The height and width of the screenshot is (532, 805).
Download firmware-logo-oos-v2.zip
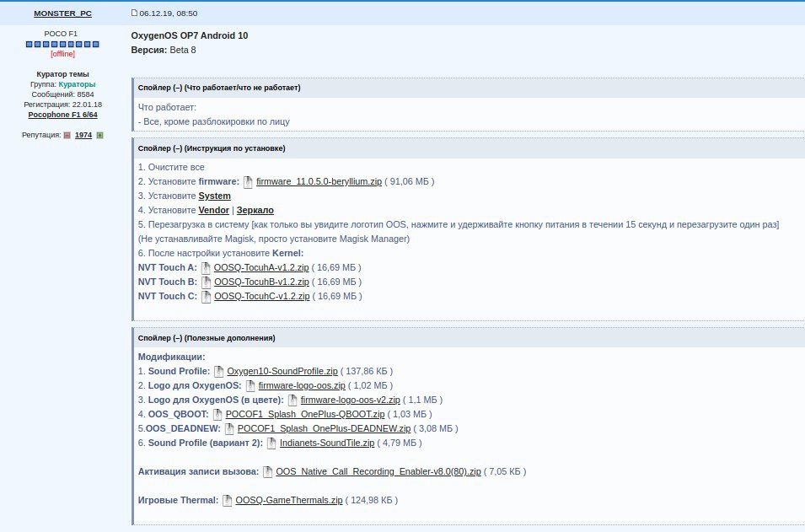click(x=350, y=400)
